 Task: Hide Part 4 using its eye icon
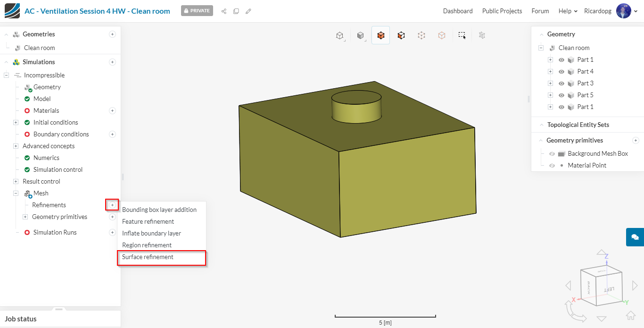561,72
